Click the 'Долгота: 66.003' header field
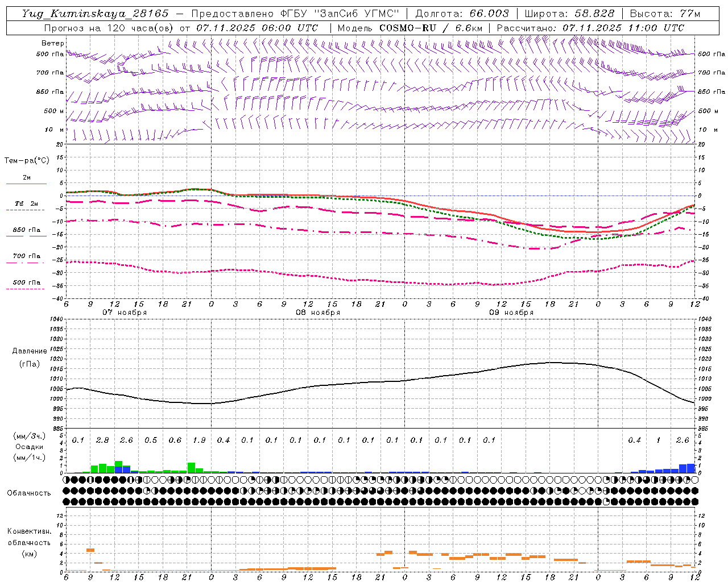This screenshot has height=582, width=728. pos(462,14)
